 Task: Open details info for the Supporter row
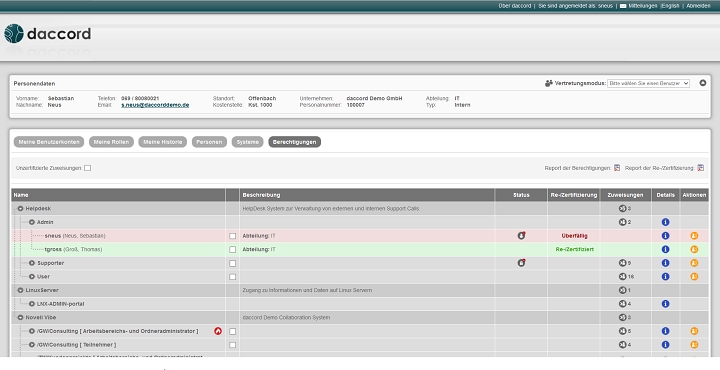click(665, 263)
